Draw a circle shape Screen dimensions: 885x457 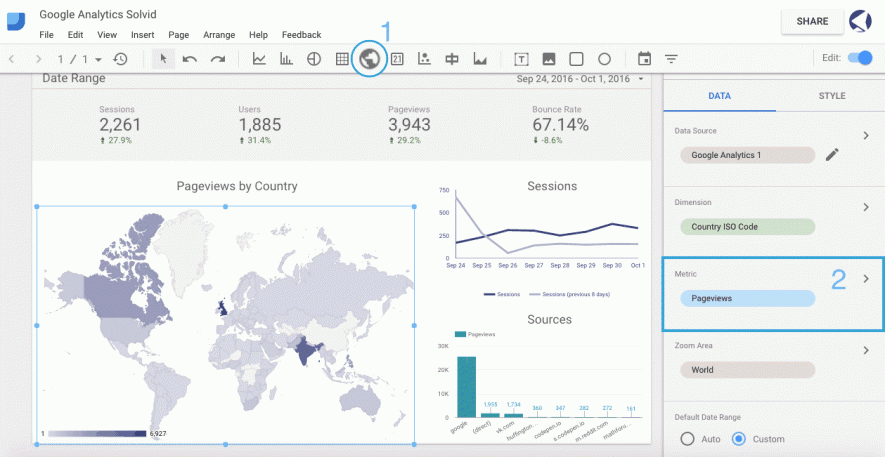tap(604, 59)
